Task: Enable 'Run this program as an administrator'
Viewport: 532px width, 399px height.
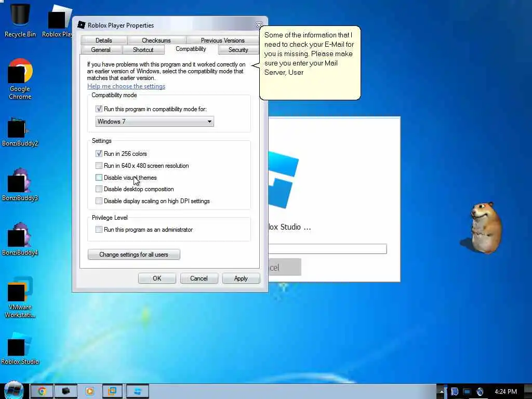Action: pyautogui.click(x=99, y=230)
